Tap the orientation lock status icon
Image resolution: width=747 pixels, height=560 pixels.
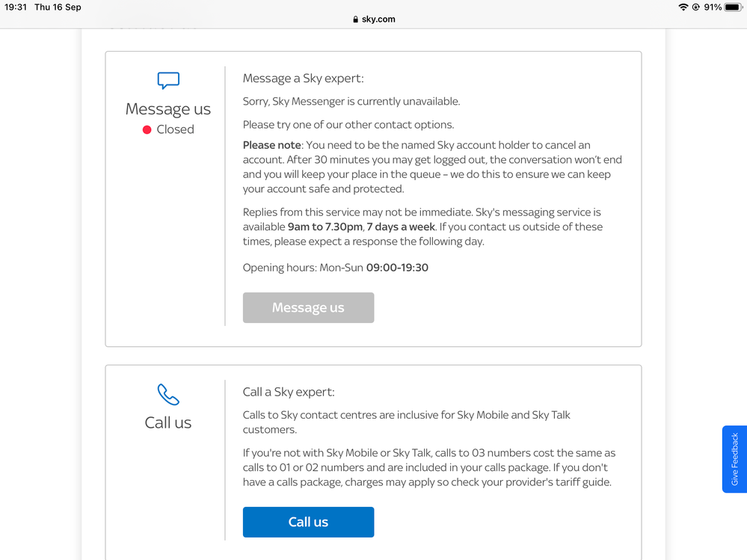pyautogui.click(x=695, y=7)
